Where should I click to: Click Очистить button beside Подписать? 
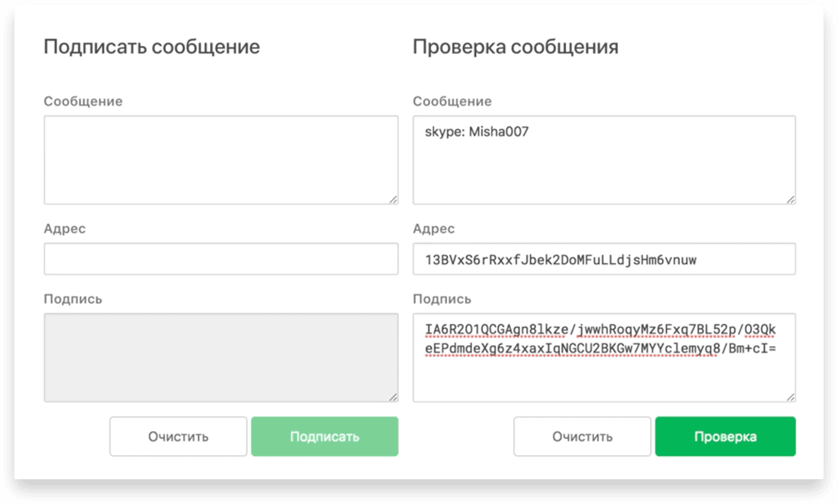coord(178,437)
